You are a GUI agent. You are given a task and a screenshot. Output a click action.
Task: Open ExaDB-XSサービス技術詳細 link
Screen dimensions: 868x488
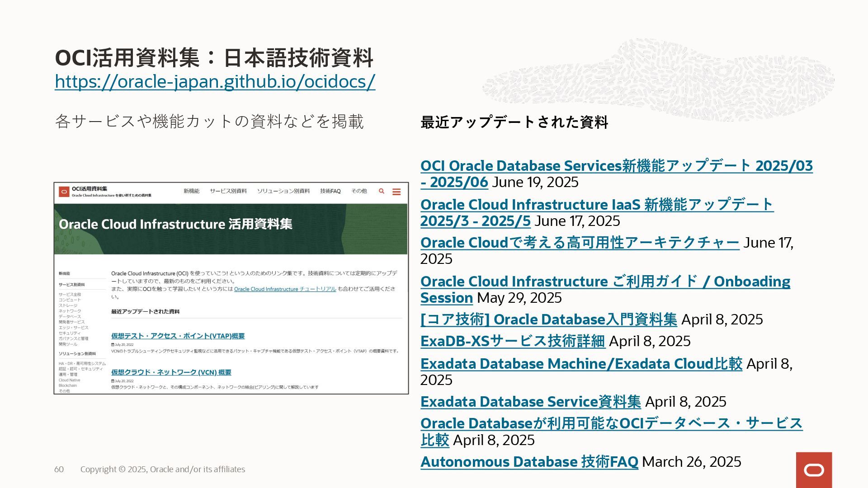pyautogui.click(x=513, y=341)
